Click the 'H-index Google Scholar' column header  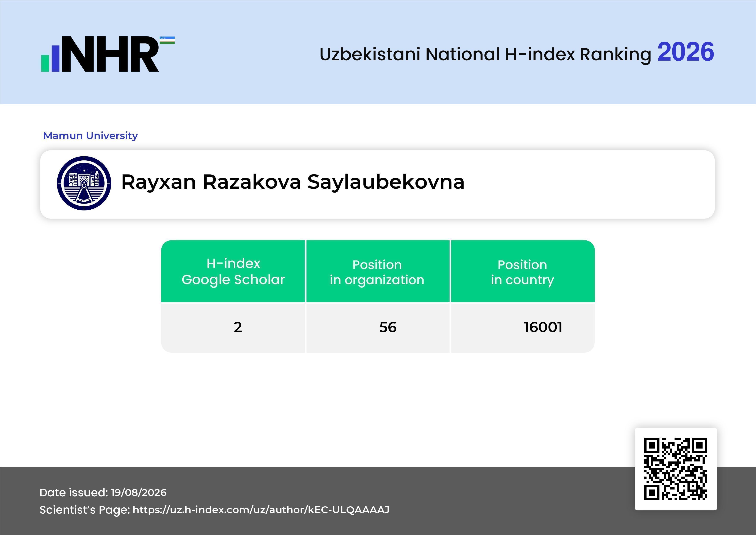[233, 271]
